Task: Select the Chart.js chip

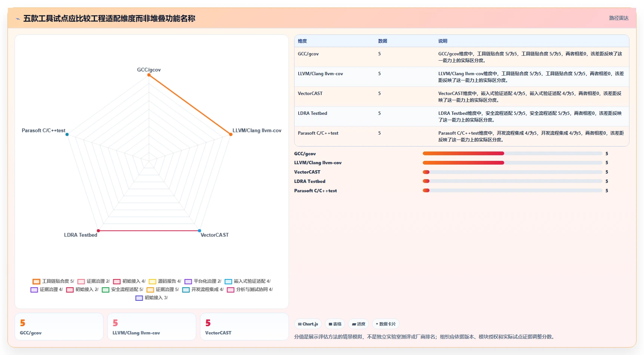Action: click(308, 324)
